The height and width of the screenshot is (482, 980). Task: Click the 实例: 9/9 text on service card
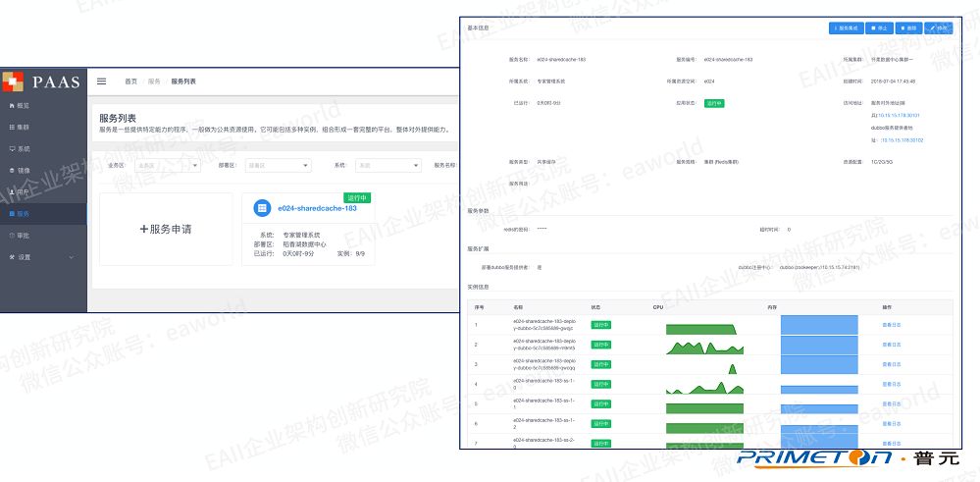click(x=351, y=254)
